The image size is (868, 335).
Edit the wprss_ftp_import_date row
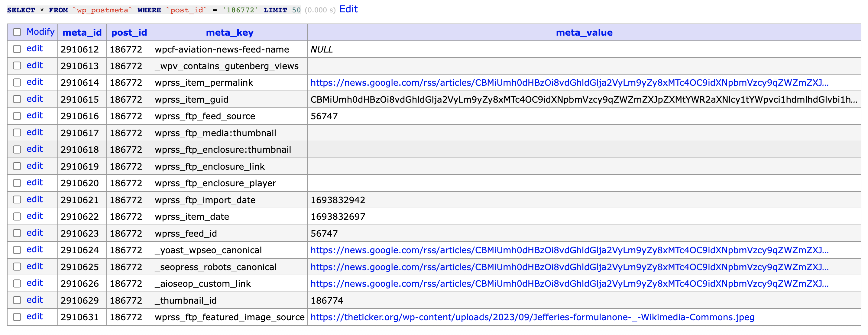(x=35, y=199)
